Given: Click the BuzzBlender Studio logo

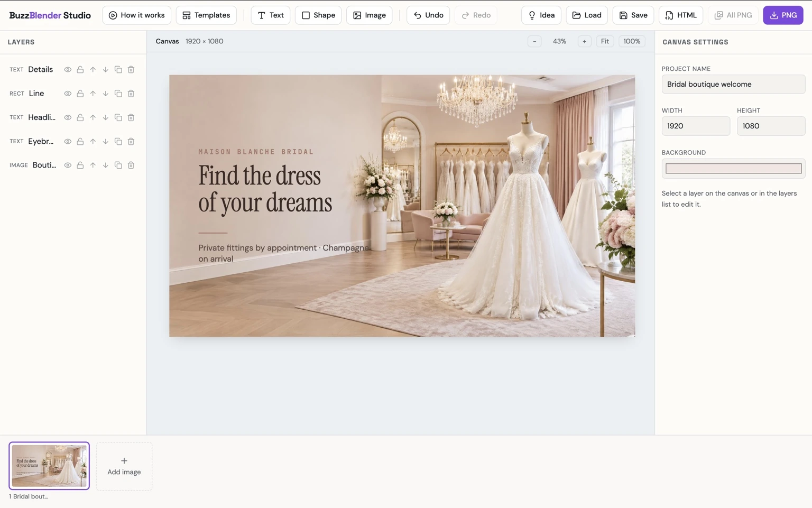Looking at the screenshot, I should coord(50,15).
